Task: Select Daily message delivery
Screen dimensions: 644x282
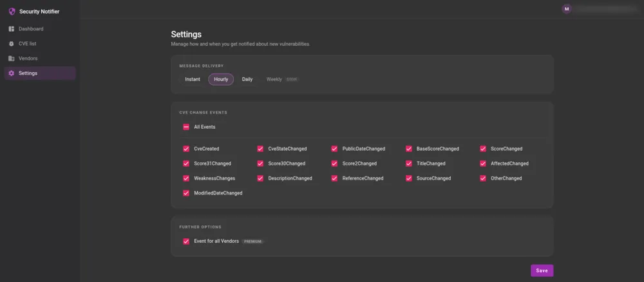Action: (x=247, y=79)
